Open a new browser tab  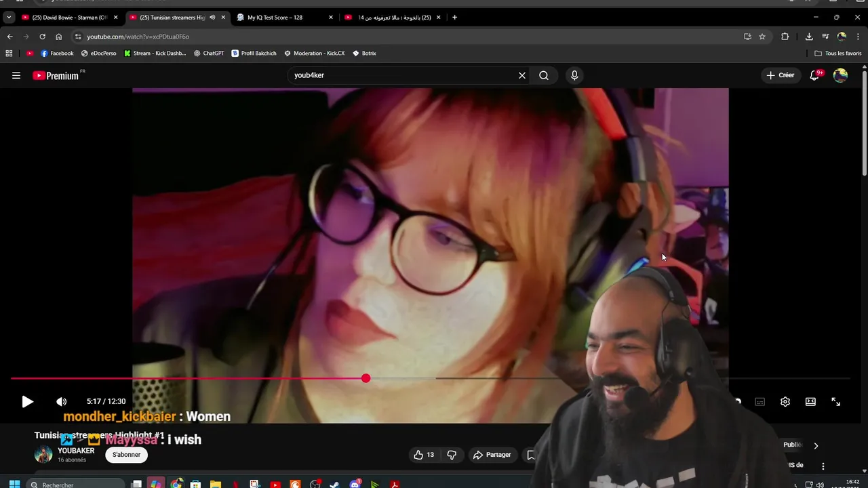click(x=454, y=18)
